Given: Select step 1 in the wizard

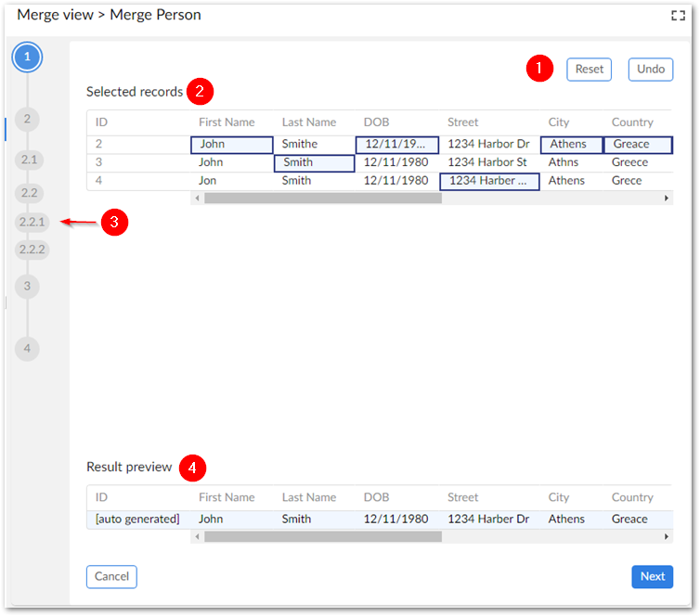Looking at the screenshot, I should [x=28, y=57].
